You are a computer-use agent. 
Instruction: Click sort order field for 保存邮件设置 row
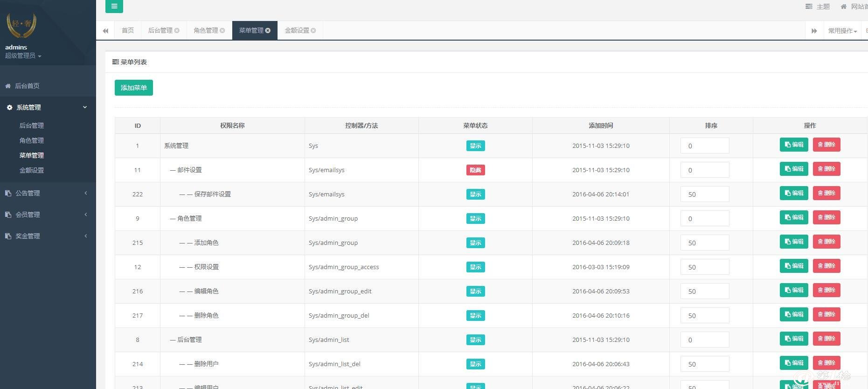tap(705, 194)
